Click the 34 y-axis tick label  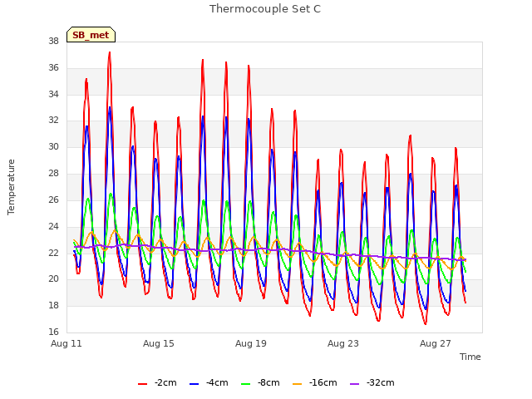(53, 94)
